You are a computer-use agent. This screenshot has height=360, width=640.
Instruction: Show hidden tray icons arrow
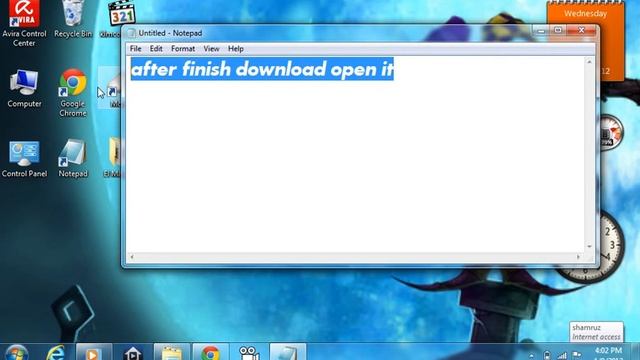(531, 356)
